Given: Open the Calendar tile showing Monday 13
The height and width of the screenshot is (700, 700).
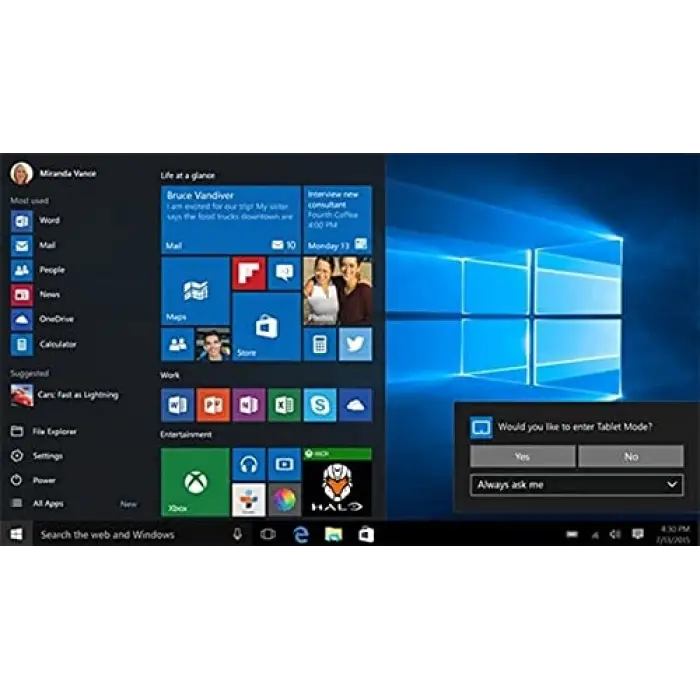Looking at the screenshot, I should pyautogui.click(x=338, y=220).
